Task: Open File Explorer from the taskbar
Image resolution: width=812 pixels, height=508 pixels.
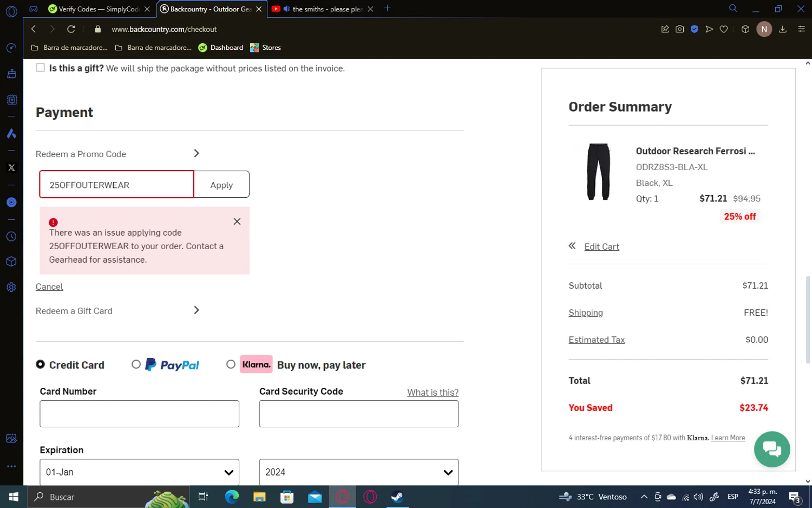Action: pyautogui.click(x=259, y=497)
